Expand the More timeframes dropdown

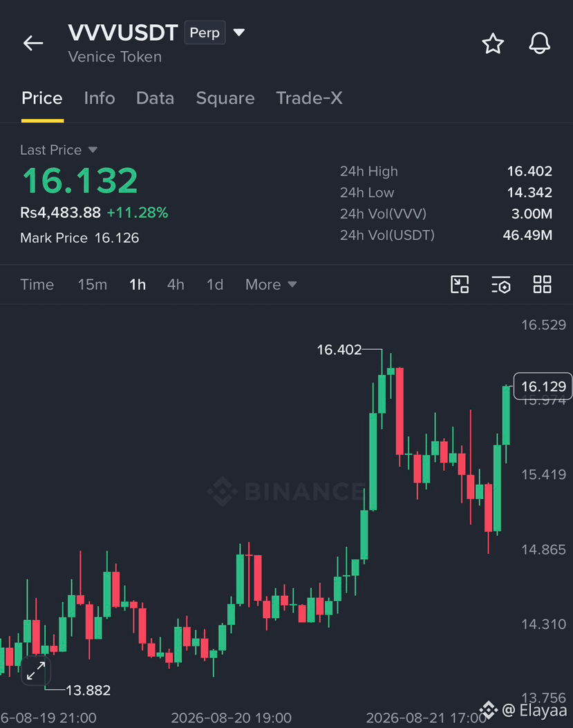(x=271, y=285)
